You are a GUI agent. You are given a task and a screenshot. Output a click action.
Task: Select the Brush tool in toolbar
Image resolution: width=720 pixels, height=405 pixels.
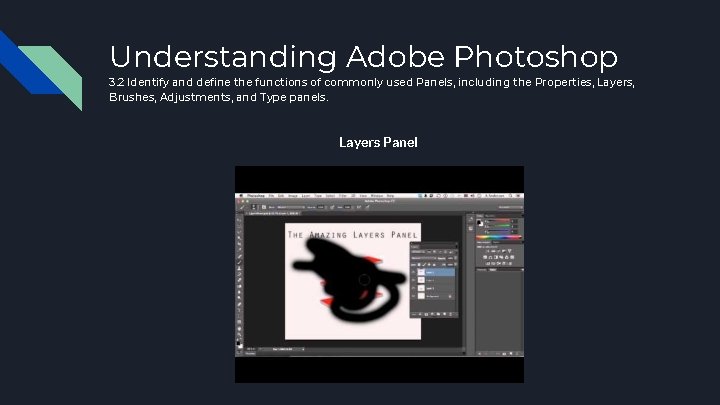(239, 262)
